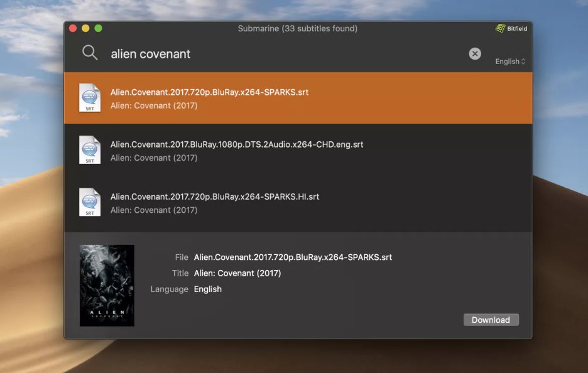
Task: Click the Language value 'English' in details
Action: tap(207, 289)
